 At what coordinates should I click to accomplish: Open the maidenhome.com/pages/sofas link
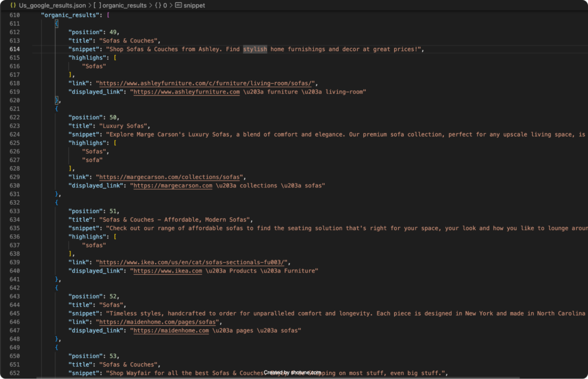[157, 322]
